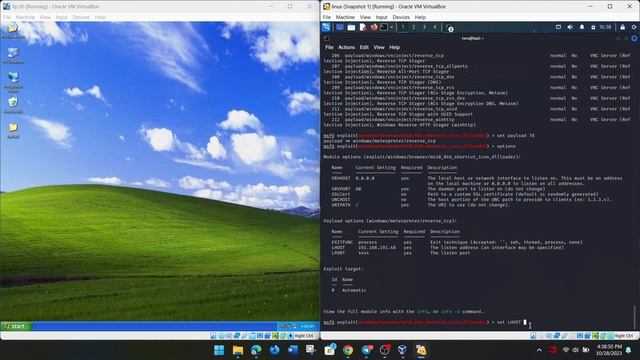The image size is (640, 360).
Task: Open Wi-Fi network icon in system tray
Action: (565, 350)
